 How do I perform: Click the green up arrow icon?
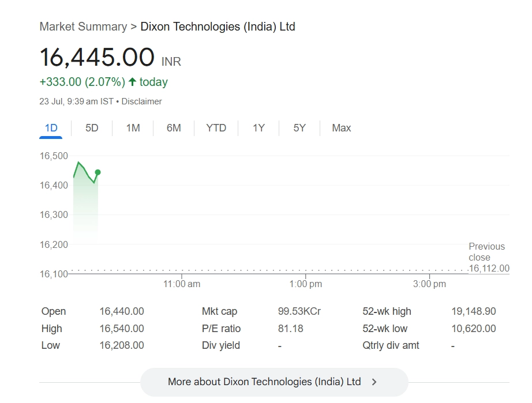[132, 82]
